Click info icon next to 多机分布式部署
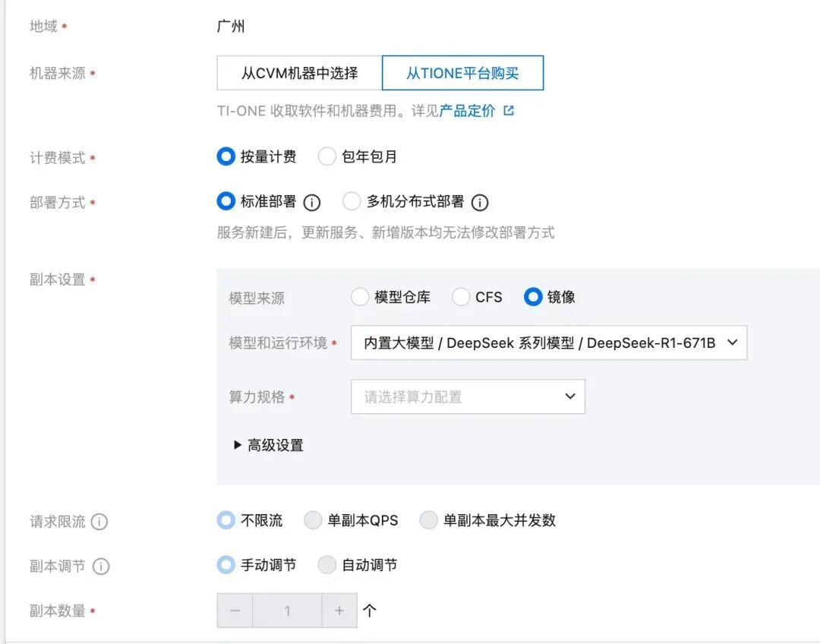This screenshot has height=644, width=820. point(480,203)
